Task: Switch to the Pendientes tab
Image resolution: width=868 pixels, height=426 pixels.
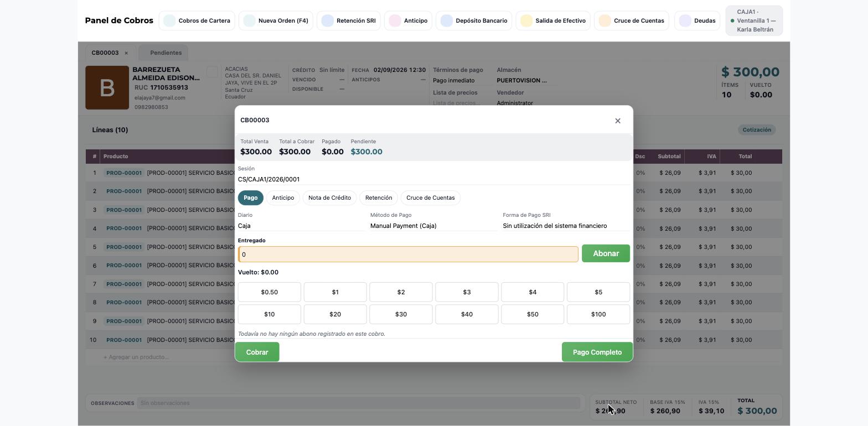Action: click(x=166, y=53)
